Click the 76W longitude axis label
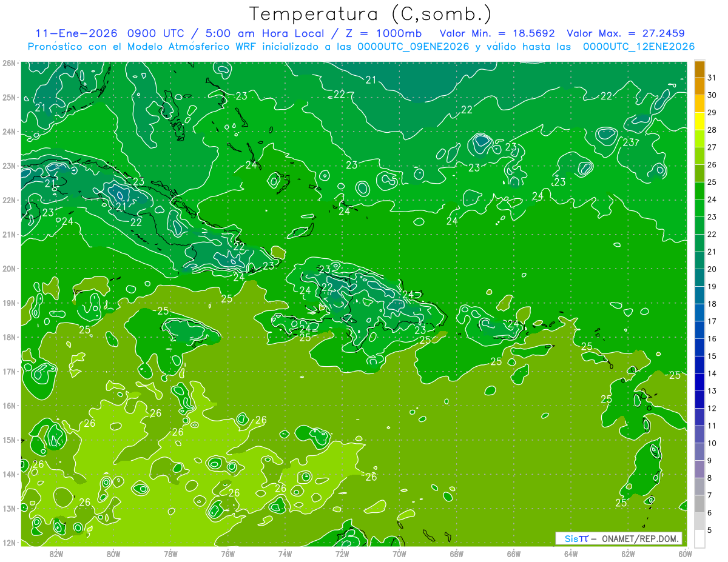This screenshot has height=562, width=728. click(x=228, y=554)
